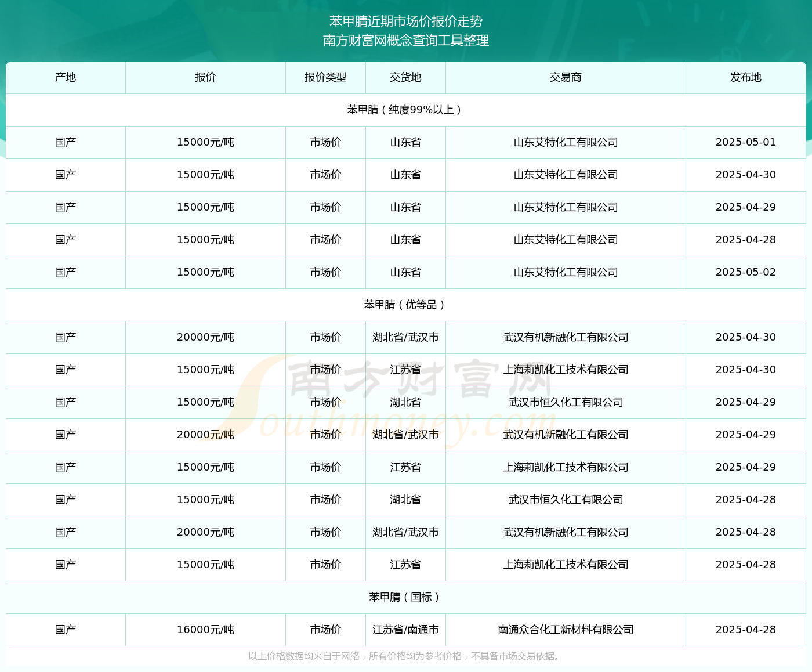The width and height of the screenshot is (812, 672).
Task: Click the 20000元/吨 price dated 2025-04-28
Action: tap(205, 532)
